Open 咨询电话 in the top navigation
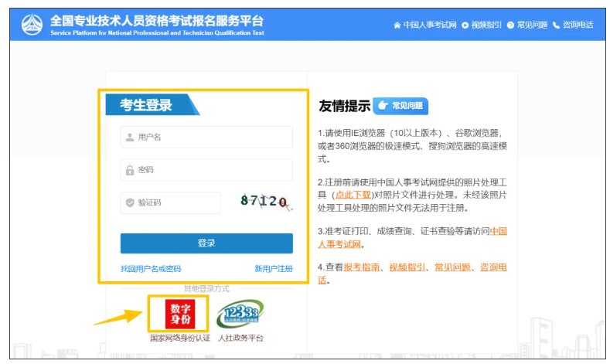This screenshot has width=610, height=364. point(573,25)
